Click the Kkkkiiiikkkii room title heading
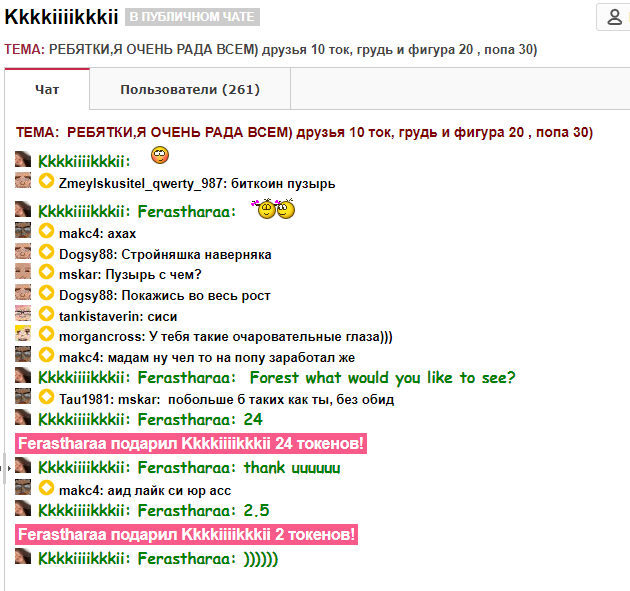Screen dimensions: 630x591 coord(62,17)
